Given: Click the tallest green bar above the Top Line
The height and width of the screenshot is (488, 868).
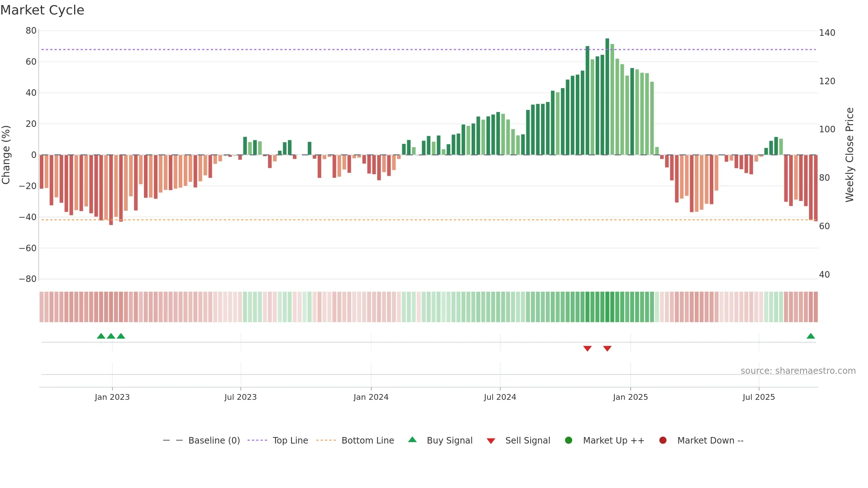Looking at the screenshot, I should point(607,97).
